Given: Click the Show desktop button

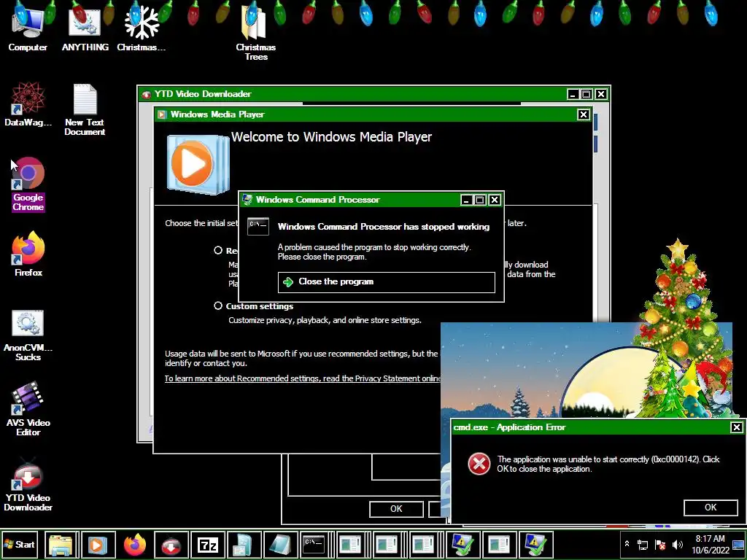Looking at the screenshot, I should coord(738,544).
